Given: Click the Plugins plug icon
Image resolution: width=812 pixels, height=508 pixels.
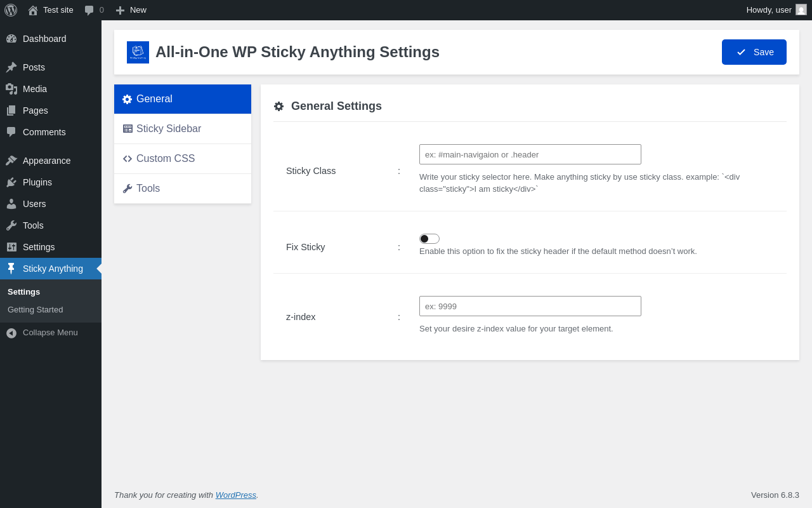Looking at the screenshot, I should tap(11, 182).
